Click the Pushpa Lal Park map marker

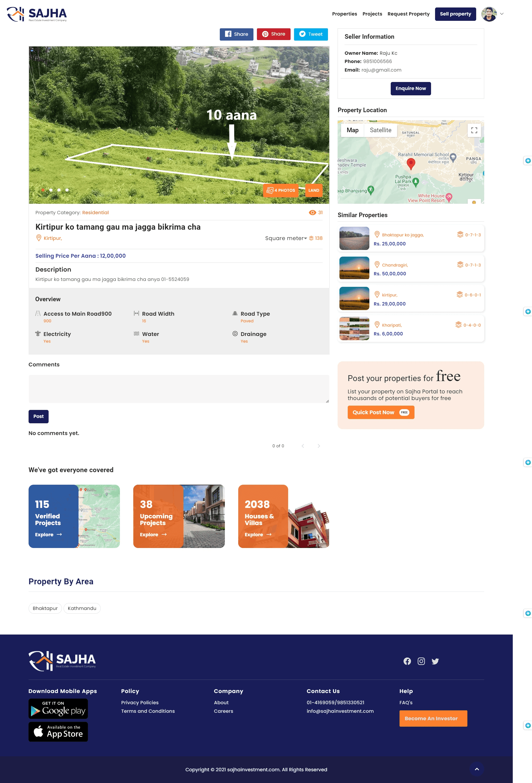(416, 182)
